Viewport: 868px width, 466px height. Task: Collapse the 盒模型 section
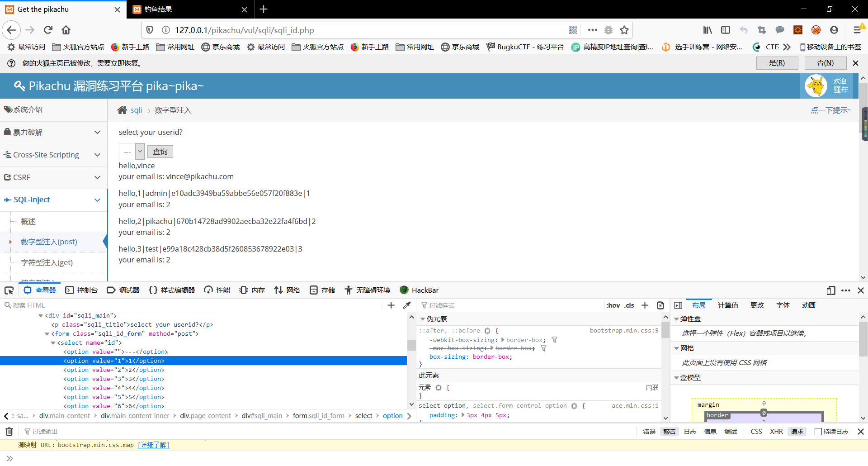677,378
